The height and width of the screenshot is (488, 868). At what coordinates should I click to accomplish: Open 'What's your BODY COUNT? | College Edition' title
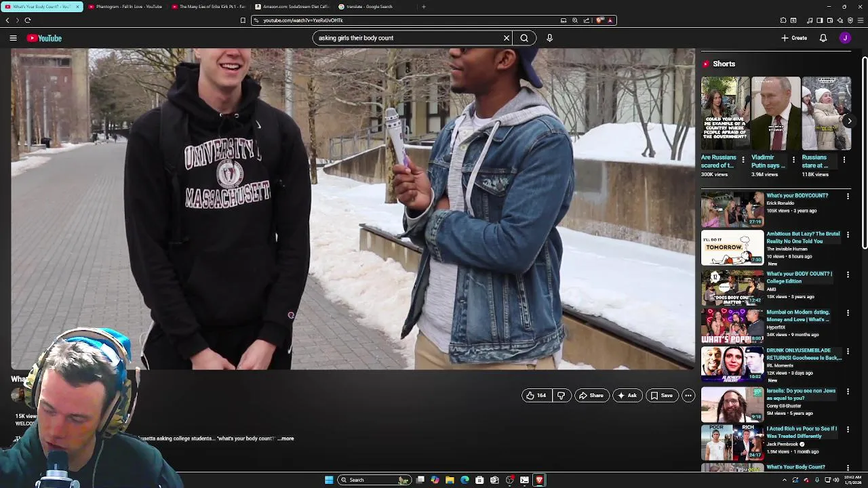click(x=798, y=277)
